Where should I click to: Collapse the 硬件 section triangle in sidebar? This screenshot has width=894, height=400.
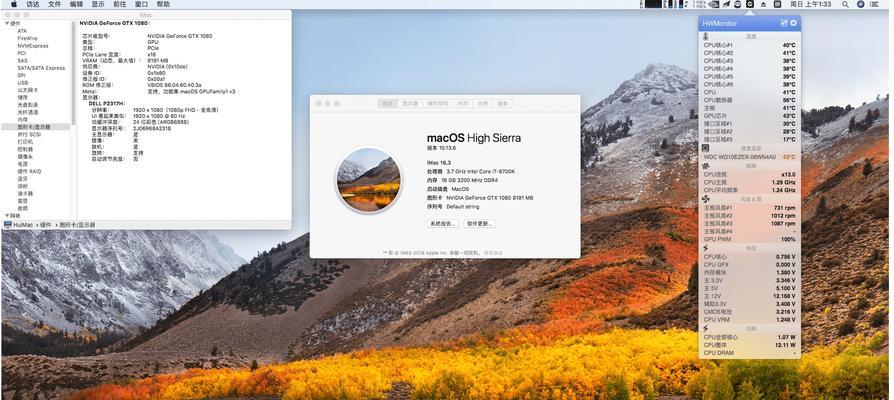tap(7, 23)
